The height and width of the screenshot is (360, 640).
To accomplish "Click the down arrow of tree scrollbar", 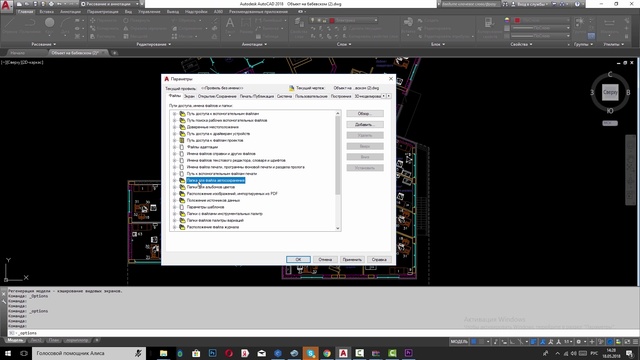I will tap(338, 228).
